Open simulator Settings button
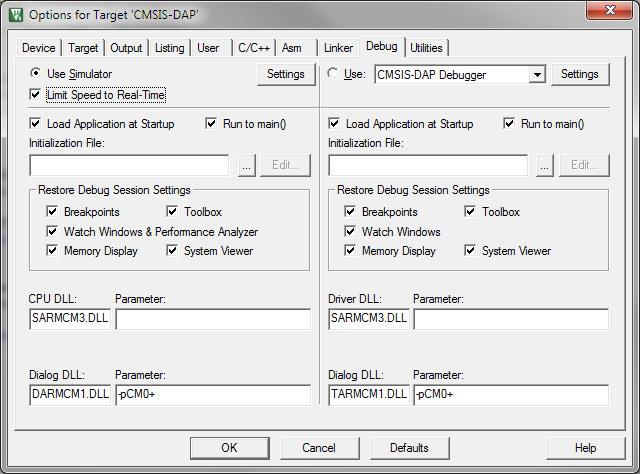 [x=286, y=74]
